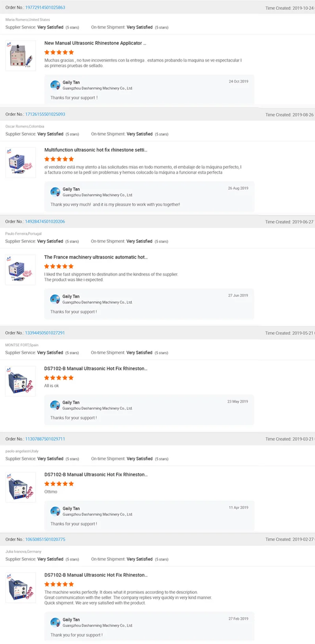Click New Manual Ultrasonic Rhinestone Applicator thumbnail

point(20,56)
